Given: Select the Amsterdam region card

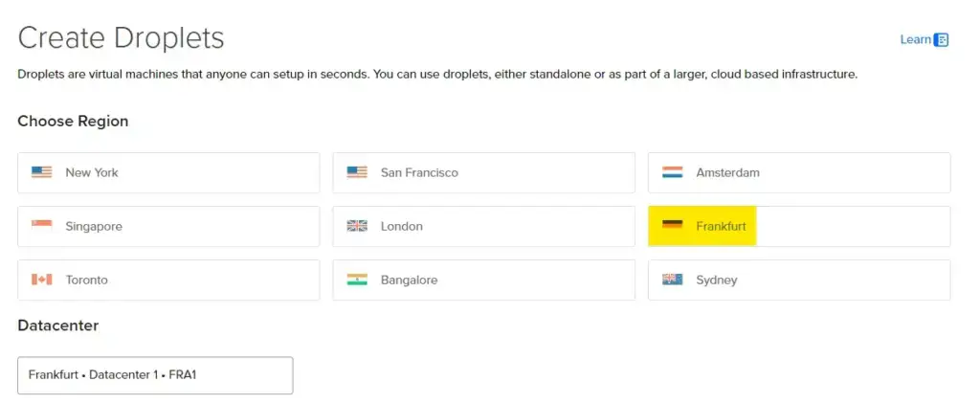Looking at the screenshot, I should click(727, 172).
